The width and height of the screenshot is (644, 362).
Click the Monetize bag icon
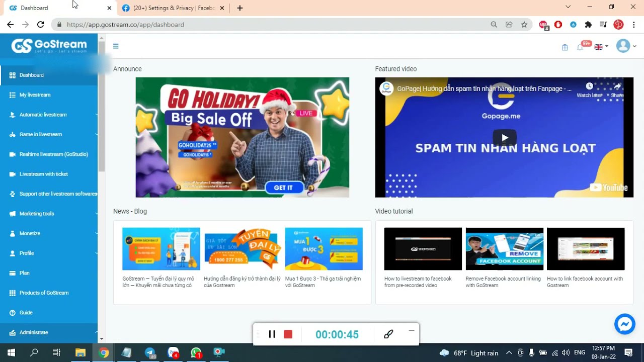coord(13,233)
